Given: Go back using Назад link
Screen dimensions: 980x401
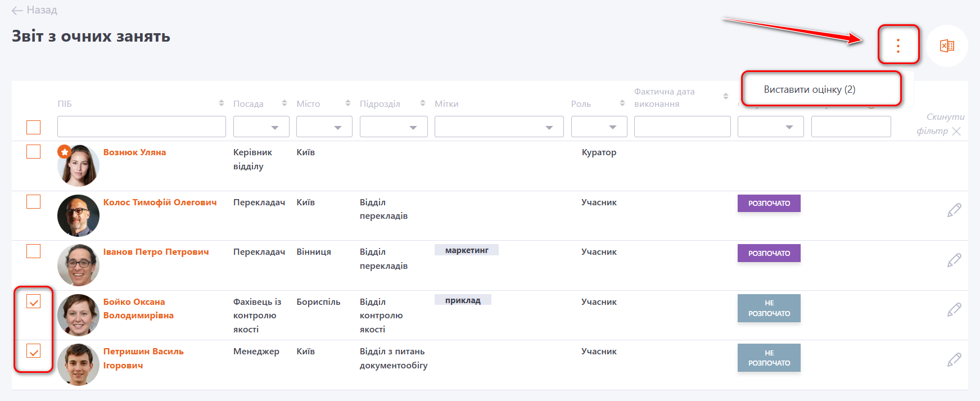Looking at the screenshot, I should (x=35, y=10).
